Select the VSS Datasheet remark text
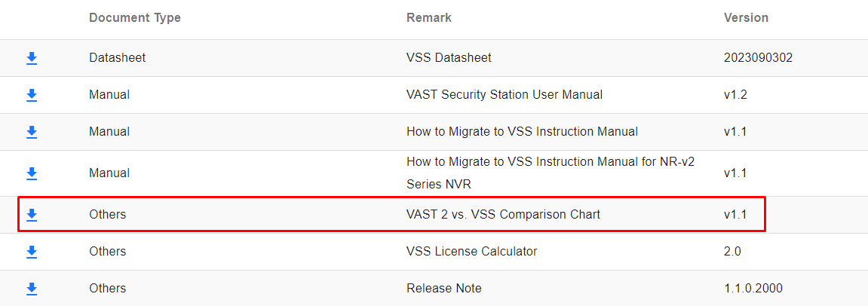The width and height of the screenshot is (868, 306). coord(449,57)
